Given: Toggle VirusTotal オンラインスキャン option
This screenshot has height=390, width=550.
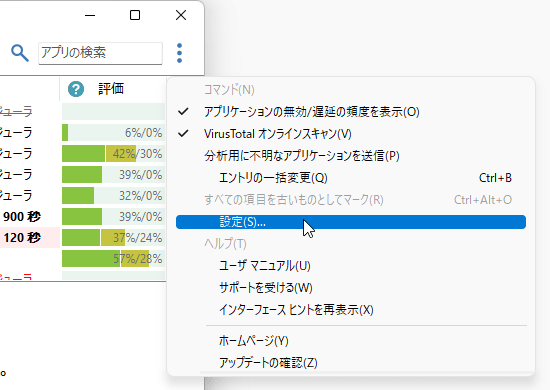Looking at the screenshot, I should click(351, 134).
